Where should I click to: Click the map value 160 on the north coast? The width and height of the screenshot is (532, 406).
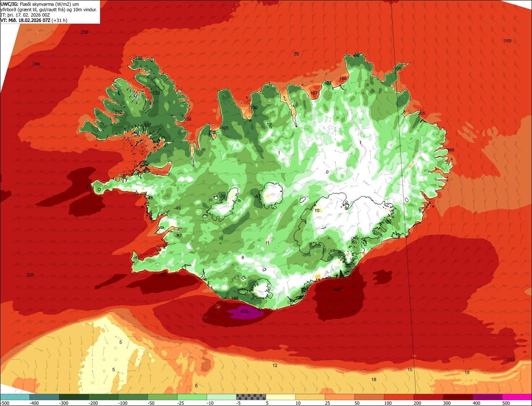(x=343, y=78)
